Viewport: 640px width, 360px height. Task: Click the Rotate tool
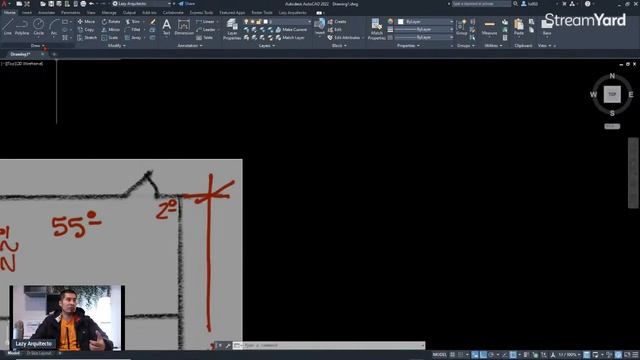click(x=111, y=21)
